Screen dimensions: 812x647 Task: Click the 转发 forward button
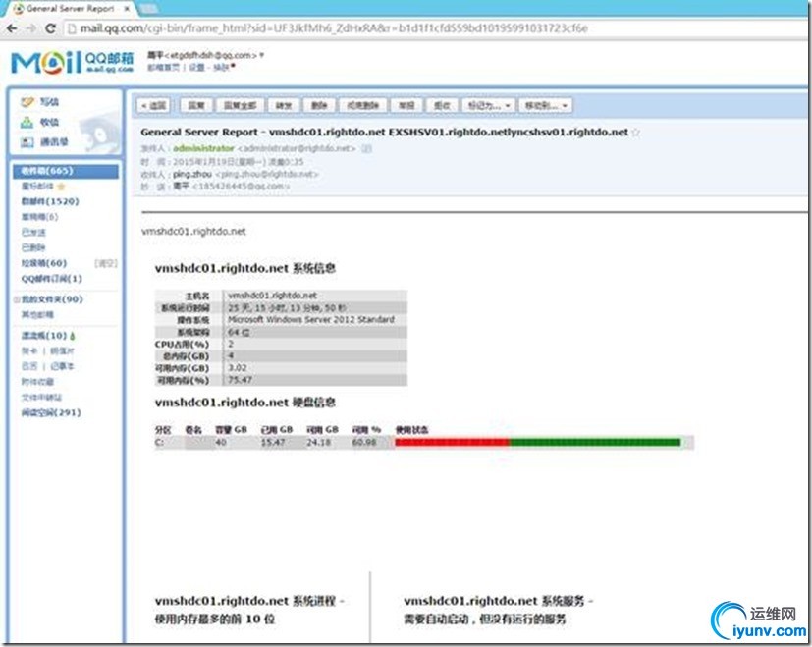click(x=284, y=106)
